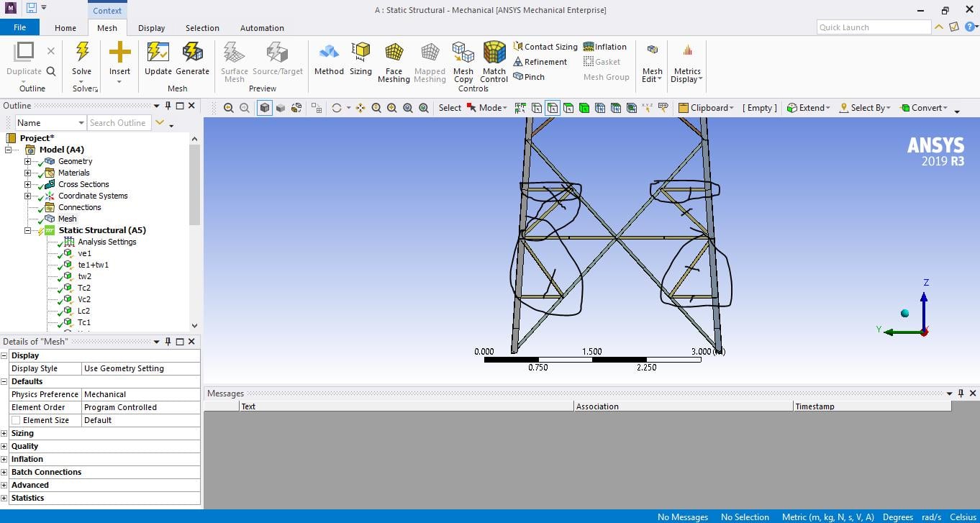Click the Search Outline field

coord(119,123)
